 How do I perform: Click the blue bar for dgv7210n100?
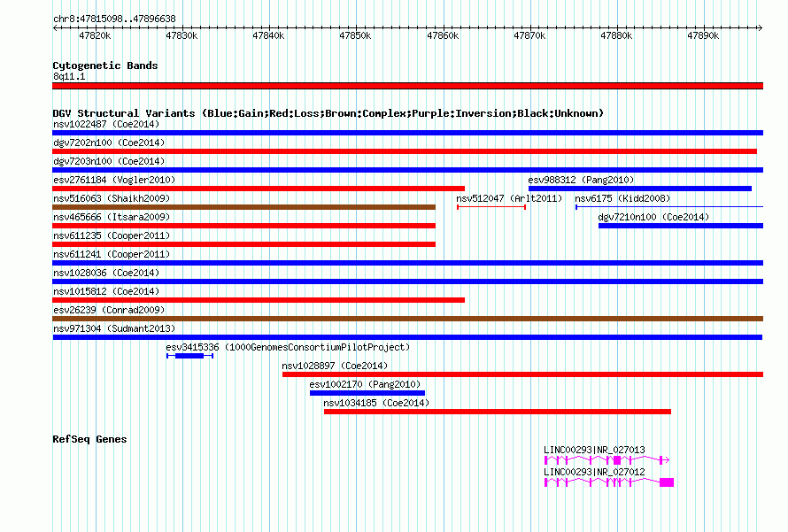681,226
